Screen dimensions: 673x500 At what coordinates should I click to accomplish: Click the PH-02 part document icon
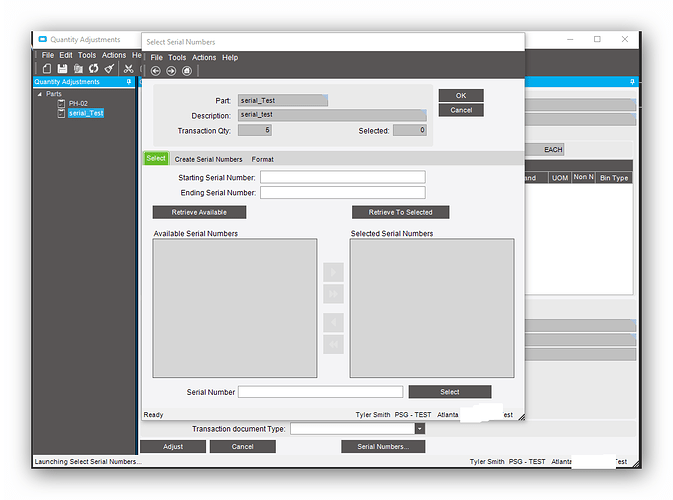click(61, 103)
